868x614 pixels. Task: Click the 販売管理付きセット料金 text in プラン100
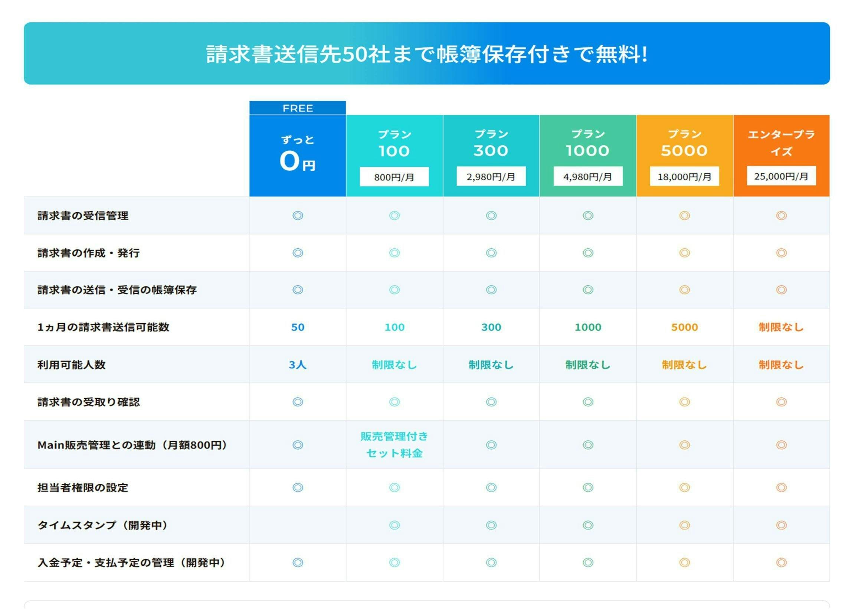pos(394,445)
